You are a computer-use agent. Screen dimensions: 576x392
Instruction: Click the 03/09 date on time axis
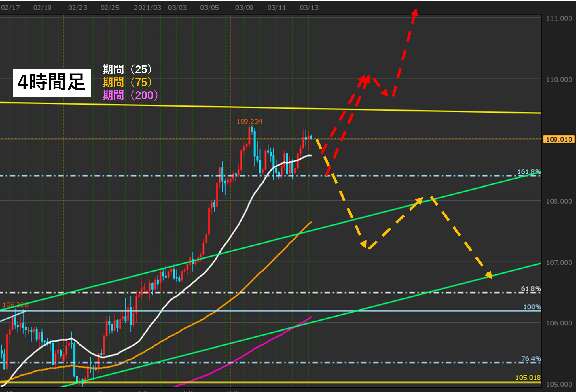pyautogui.click(x=244, y=7)
